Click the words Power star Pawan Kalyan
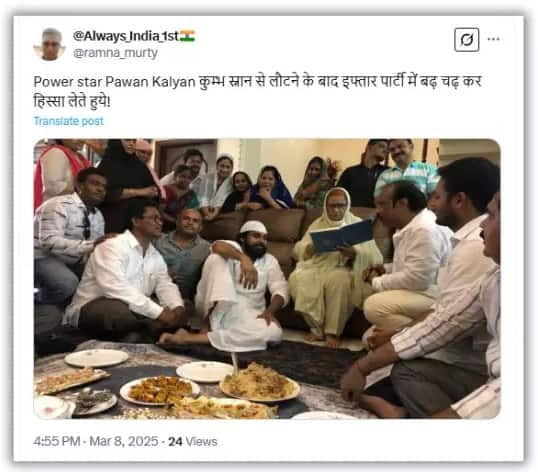Viewport: 538px width, 472px height. (115, 82)
